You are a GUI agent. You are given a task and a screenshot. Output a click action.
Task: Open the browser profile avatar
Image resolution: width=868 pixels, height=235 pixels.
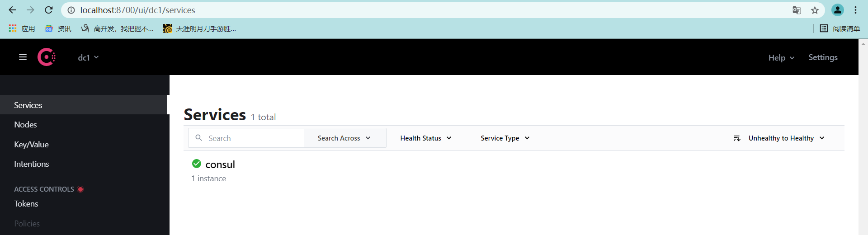point(837,10)
